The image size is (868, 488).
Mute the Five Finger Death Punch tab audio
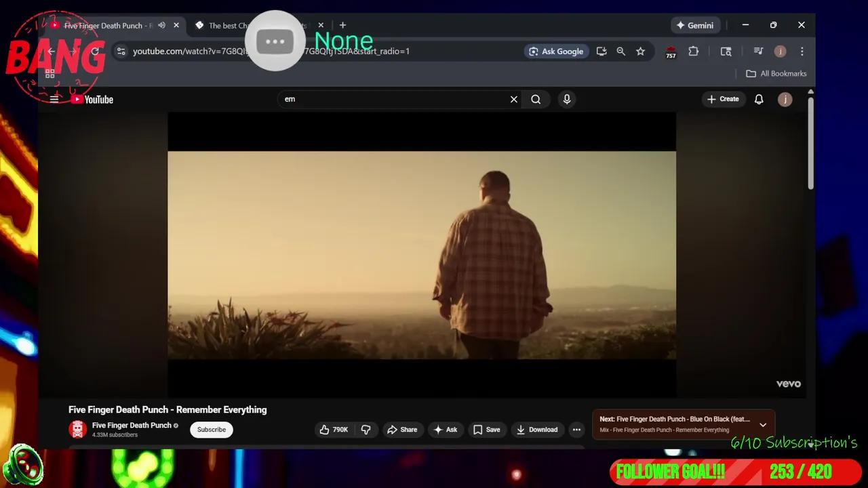pos(161,26)
